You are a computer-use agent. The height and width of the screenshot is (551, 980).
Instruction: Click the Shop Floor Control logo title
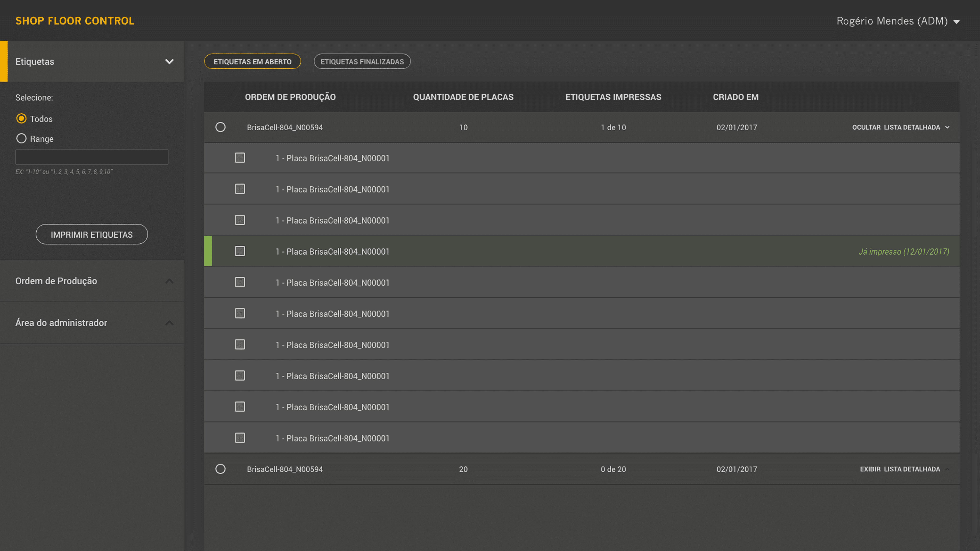tap(75, 21)
